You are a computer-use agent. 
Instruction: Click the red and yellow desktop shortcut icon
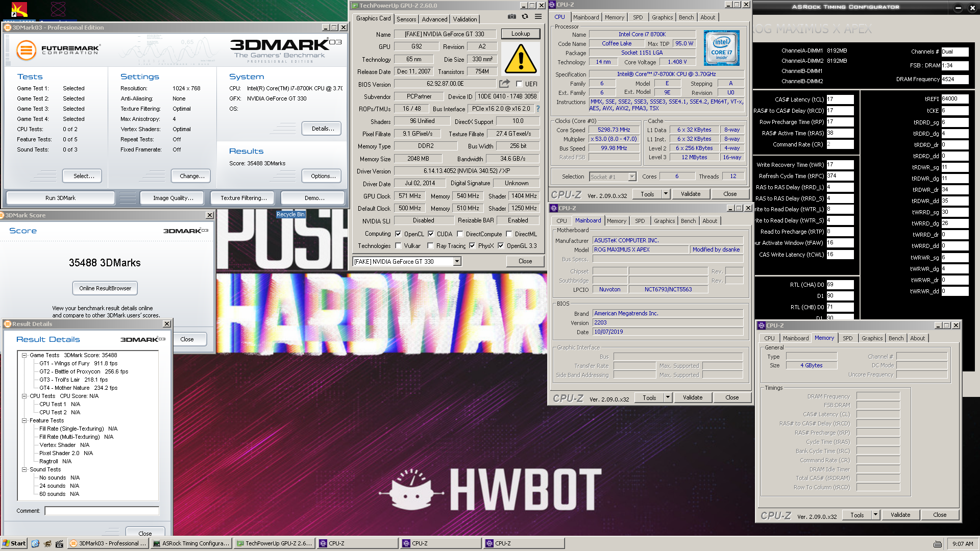coord(20,9)
